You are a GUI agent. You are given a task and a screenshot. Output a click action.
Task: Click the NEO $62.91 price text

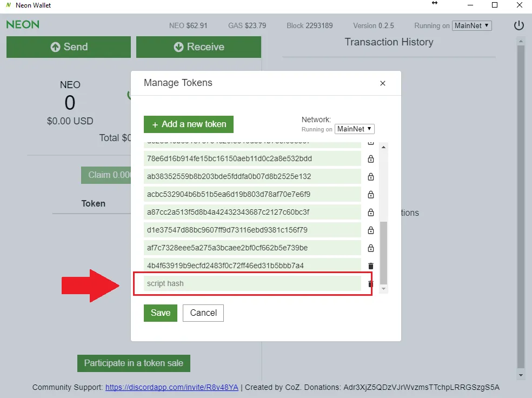tap(188, 25)
